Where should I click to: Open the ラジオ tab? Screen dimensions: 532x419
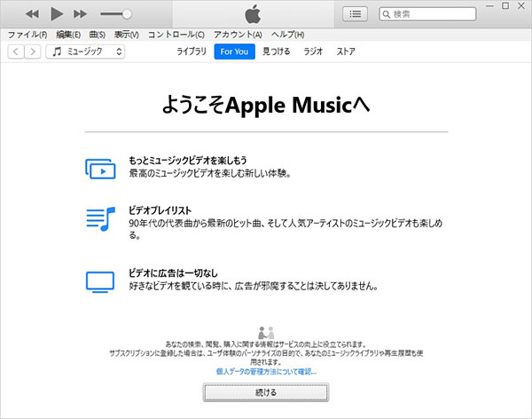pos(313,51)
